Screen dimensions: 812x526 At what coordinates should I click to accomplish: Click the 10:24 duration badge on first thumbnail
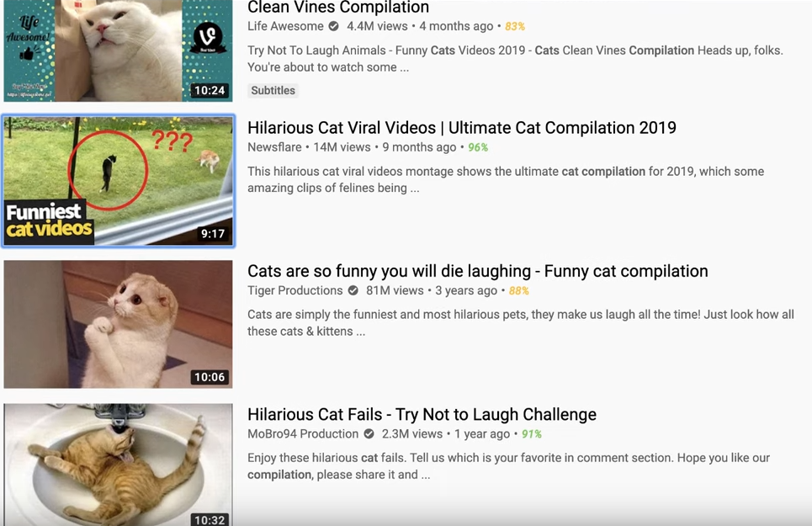210,90
